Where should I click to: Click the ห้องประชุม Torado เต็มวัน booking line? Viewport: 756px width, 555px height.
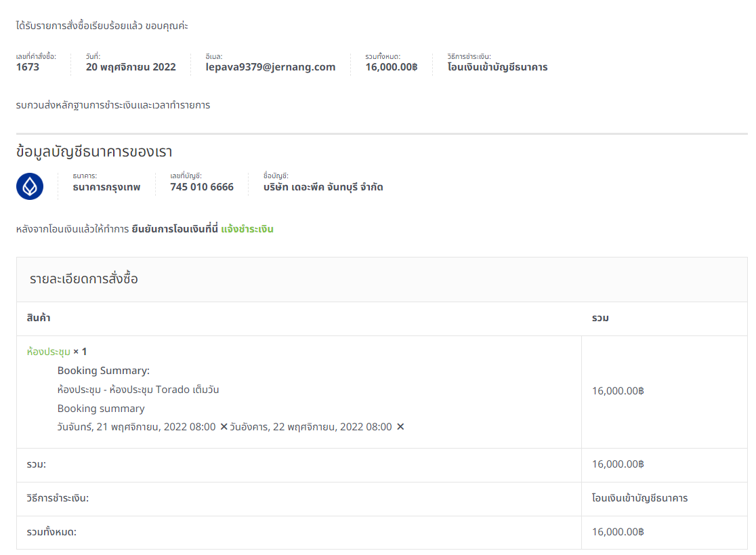[x=138, y=390]
